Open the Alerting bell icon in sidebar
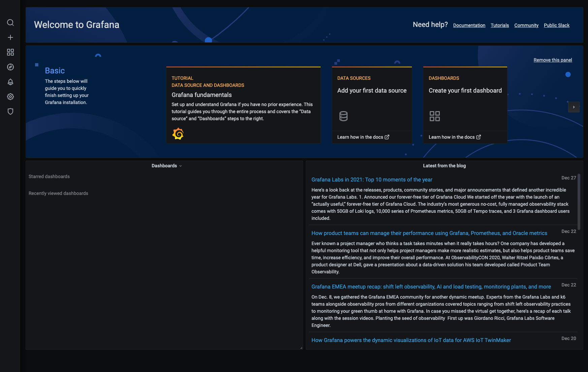This screenshot has width=588, height=372. 10,82
